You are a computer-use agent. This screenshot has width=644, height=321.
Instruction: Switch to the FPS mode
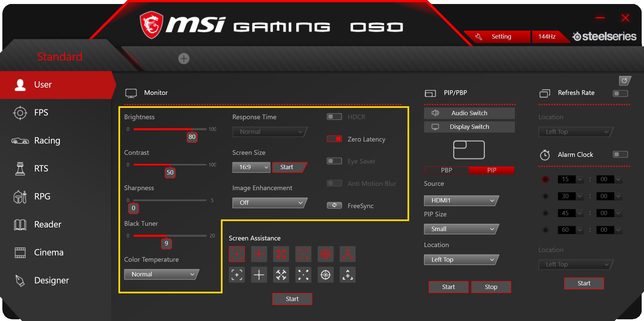[x=56, y=113]
